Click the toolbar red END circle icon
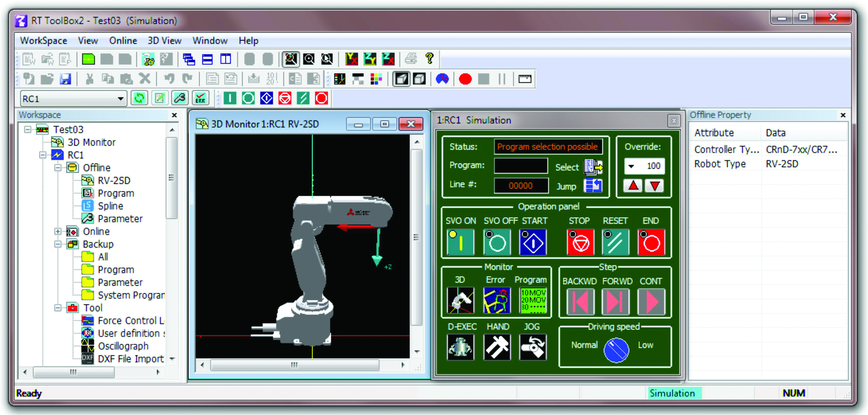 coord(321,98)
